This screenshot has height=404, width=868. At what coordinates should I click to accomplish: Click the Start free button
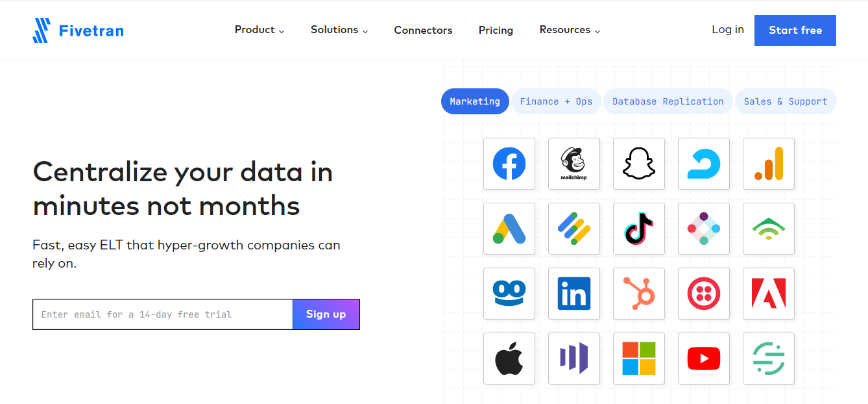point(795,31)
